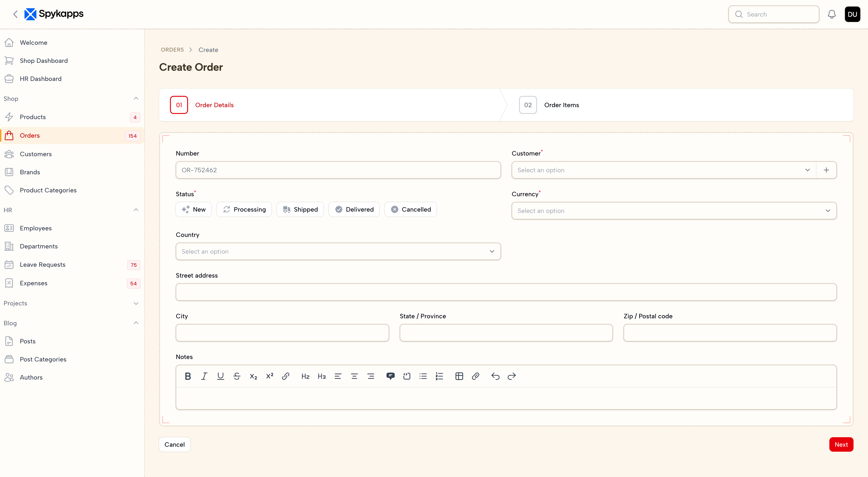
Task: Click the Next button to proceed
Action: point(841,444)
